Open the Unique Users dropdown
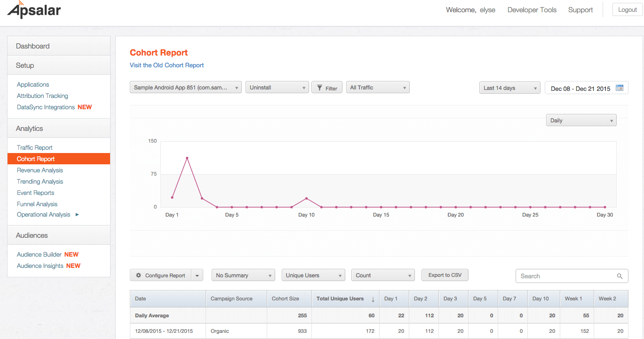This screenshot has width=644, height=339. [x=313, y=275]
